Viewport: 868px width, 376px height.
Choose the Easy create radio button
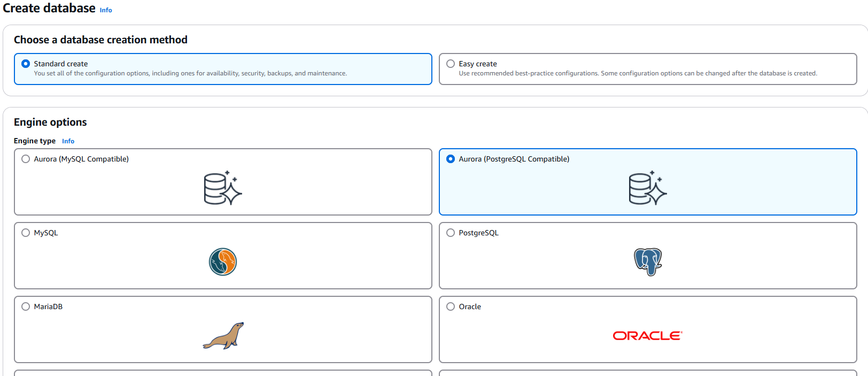[451, 64]
